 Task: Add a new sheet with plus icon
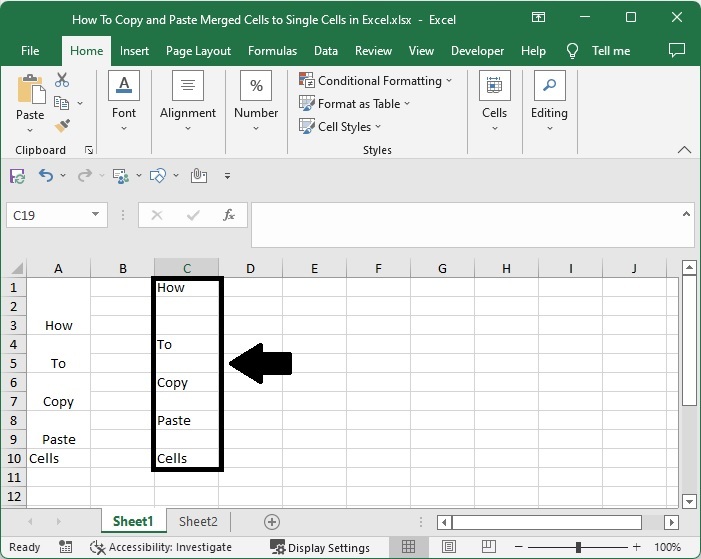coord(271,521)
